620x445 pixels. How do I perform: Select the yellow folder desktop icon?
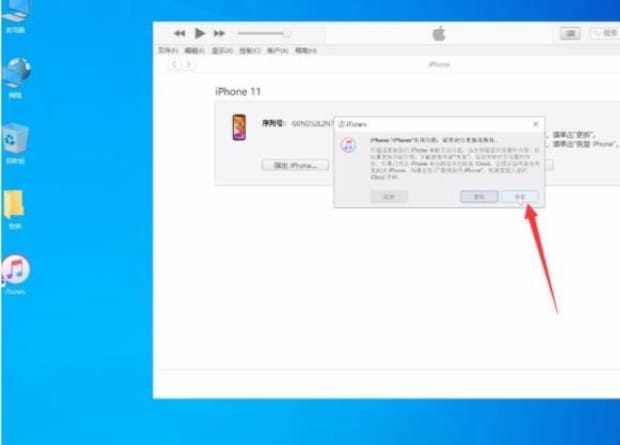(x=15, y=209)
